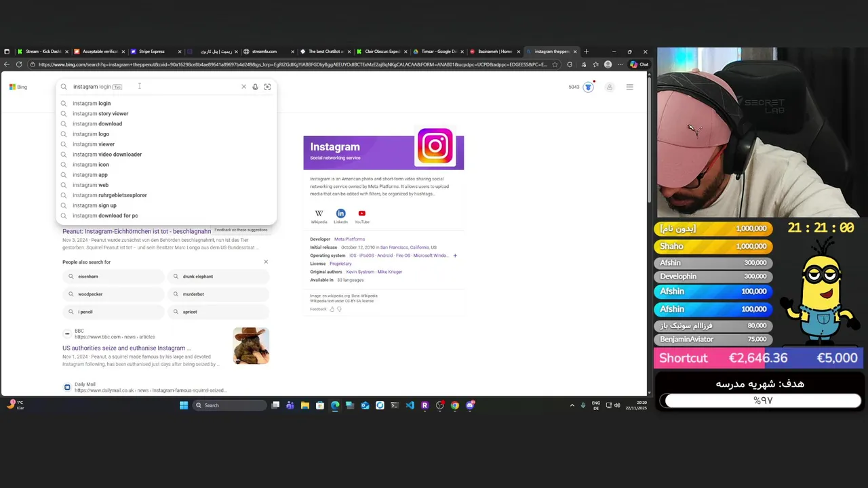Open the Bing logo home link

tap(18, 87)
